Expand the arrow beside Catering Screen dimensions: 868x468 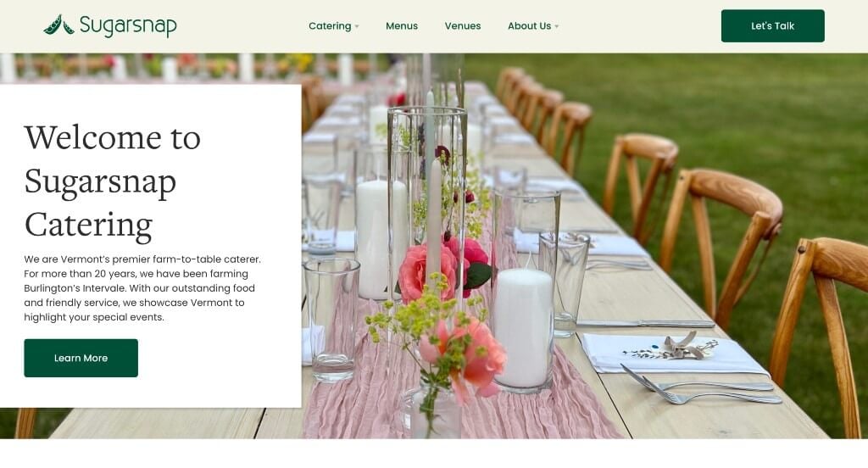[x=357, y=26]
